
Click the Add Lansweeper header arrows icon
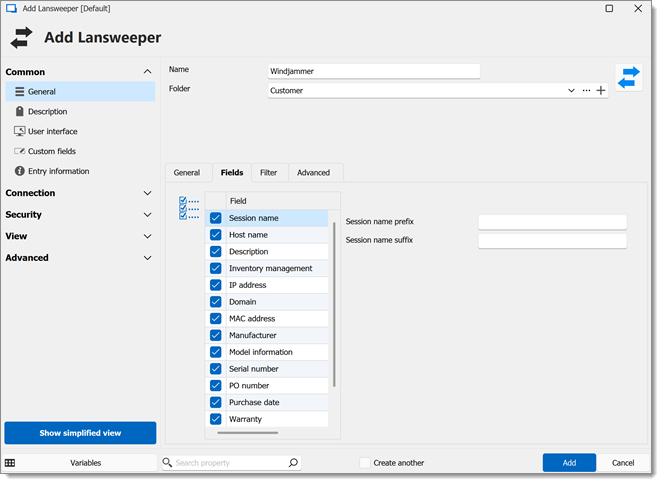pos(22,38)
